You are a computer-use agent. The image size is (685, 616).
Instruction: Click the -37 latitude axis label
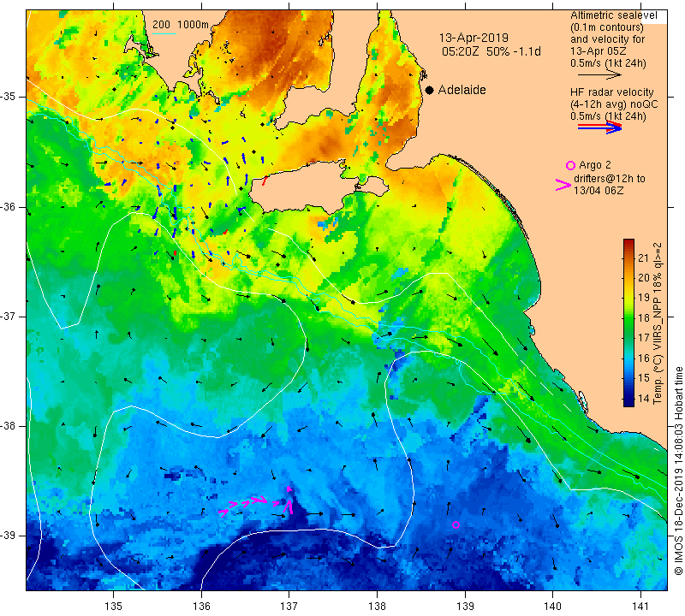(x=9, y=316)
